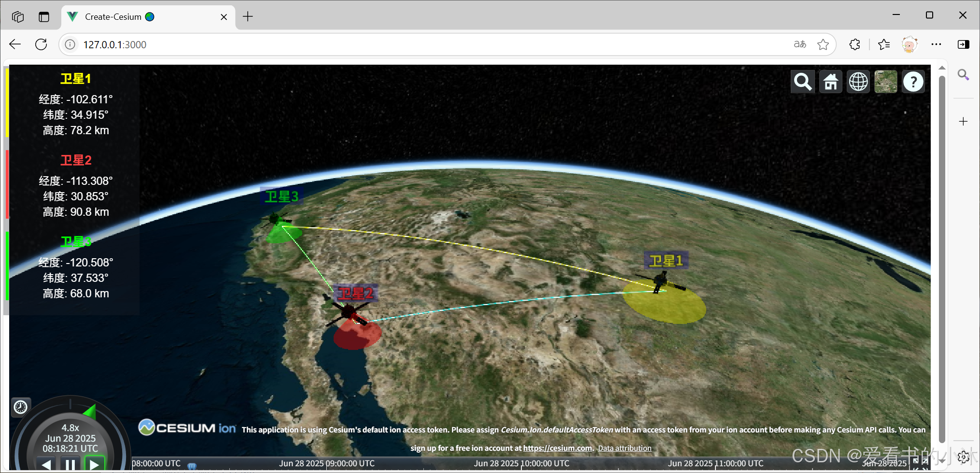Open the scene mode picker globe button
This screenshot has width=980, height=473.
click(858, 82)
